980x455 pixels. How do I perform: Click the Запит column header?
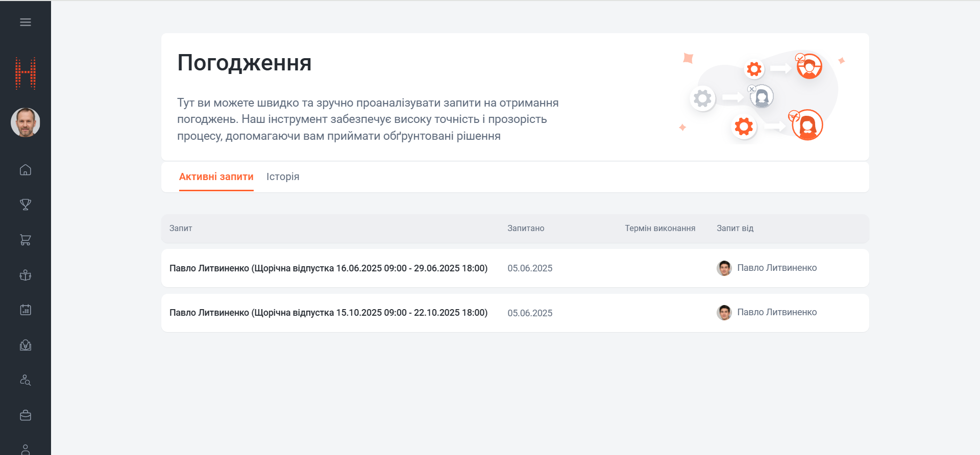181,228
